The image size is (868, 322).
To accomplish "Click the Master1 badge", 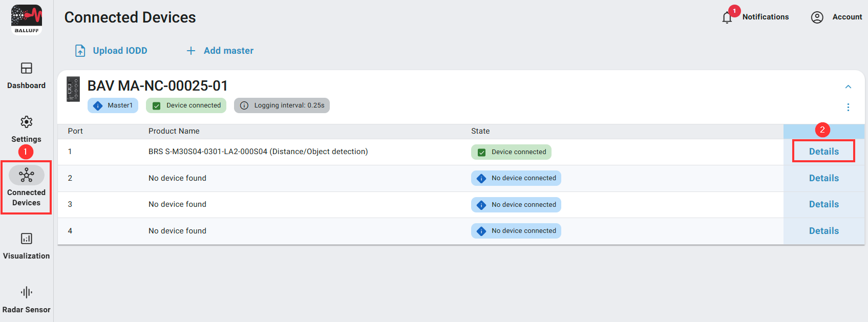I will click(x=113, y=105).
